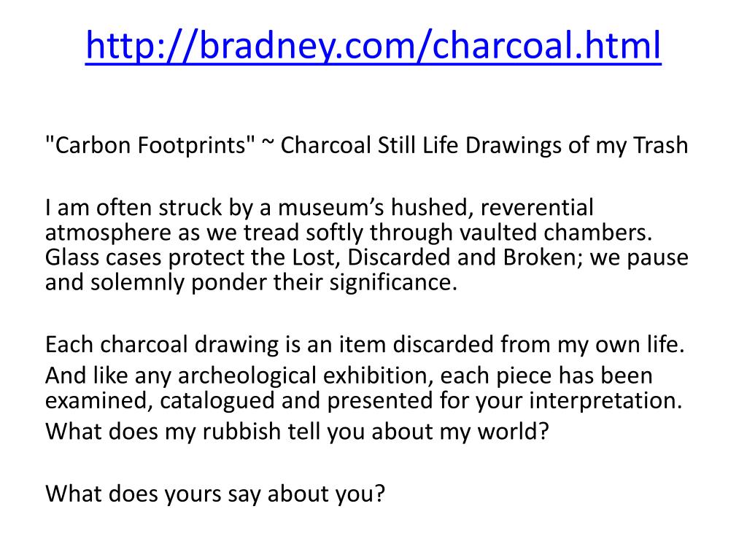
Task: Click the question "What does yours say about you?"
Action: coord(214,493)
